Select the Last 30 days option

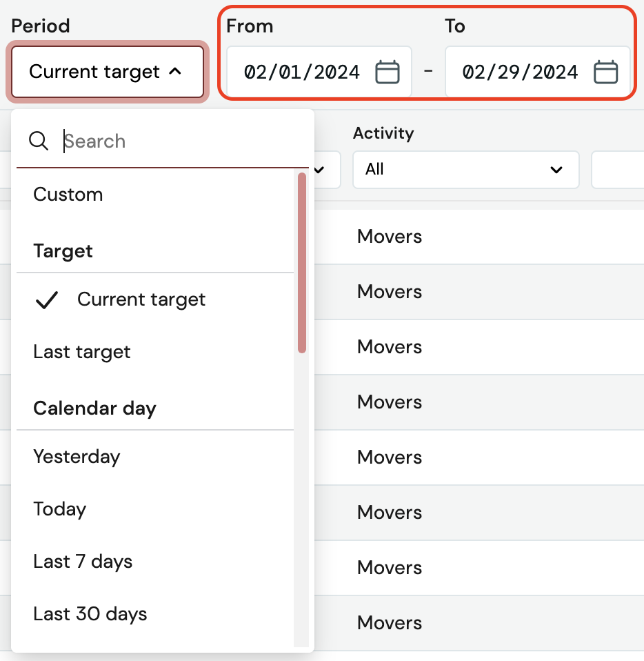[x=90, y=614]
